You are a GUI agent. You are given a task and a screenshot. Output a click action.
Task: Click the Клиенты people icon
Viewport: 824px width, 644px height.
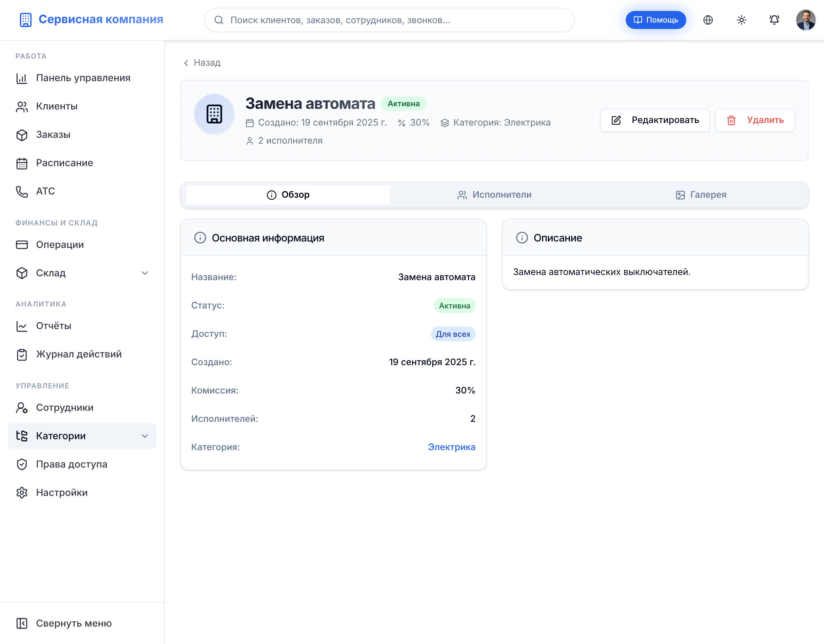click(x=22, y=107)
